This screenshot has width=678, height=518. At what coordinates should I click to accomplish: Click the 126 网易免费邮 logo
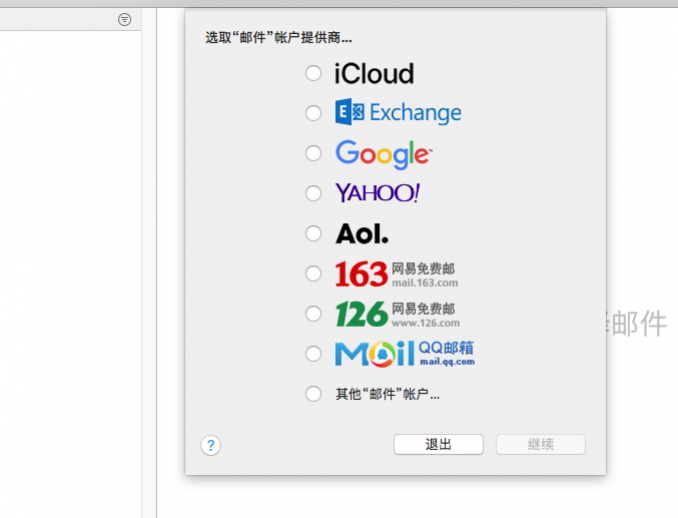pyautogui.click(x=397, y=314)
